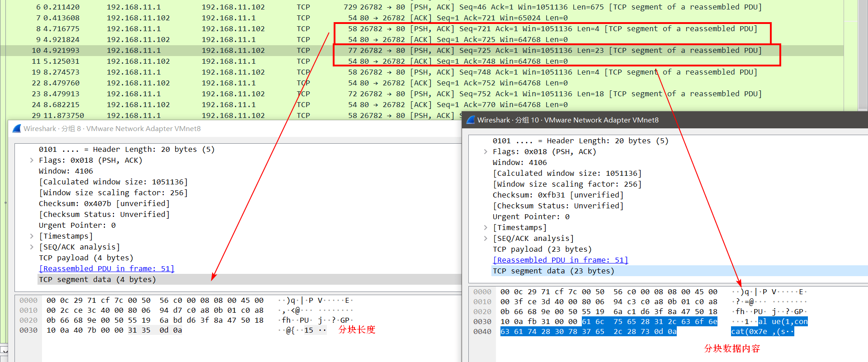The height and width of the screenshot is (362, 868).
Task: Select packet 10 row with Len=23
Action: 422,51
